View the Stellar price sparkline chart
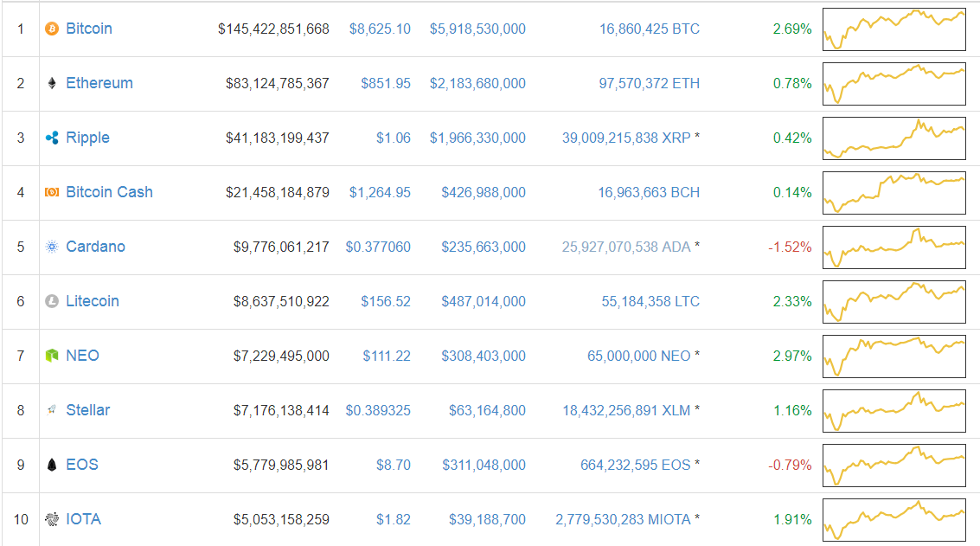Viewport: 980px width, 546px height. [894, 409]
